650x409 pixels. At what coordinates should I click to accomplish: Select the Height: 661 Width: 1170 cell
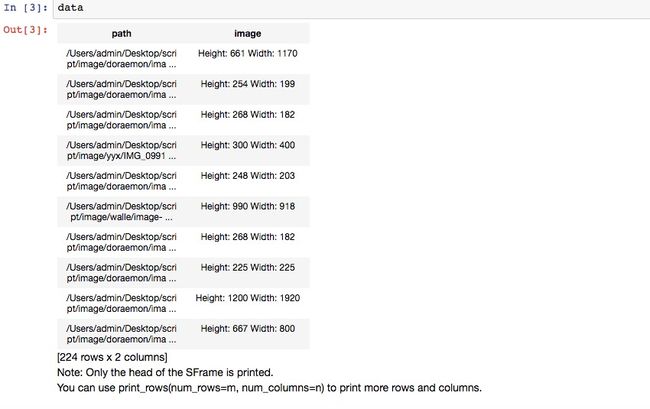[247, 53]
